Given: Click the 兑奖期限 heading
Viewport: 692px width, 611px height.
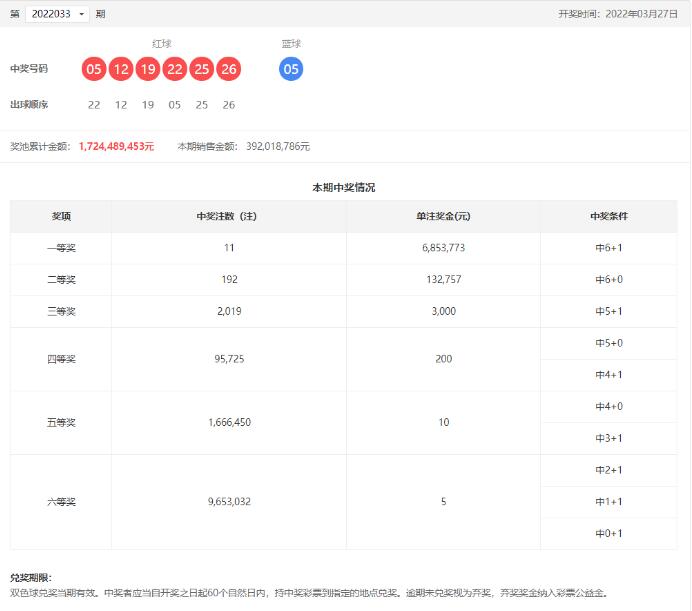Looking at the screenshot, I should (x=30, y=578).
